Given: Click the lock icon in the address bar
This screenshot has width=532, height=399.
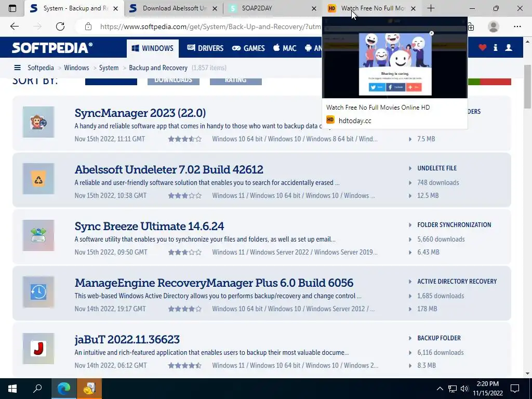Looking at the screenshot, I should pyautogui.click(x=88, y=26).
